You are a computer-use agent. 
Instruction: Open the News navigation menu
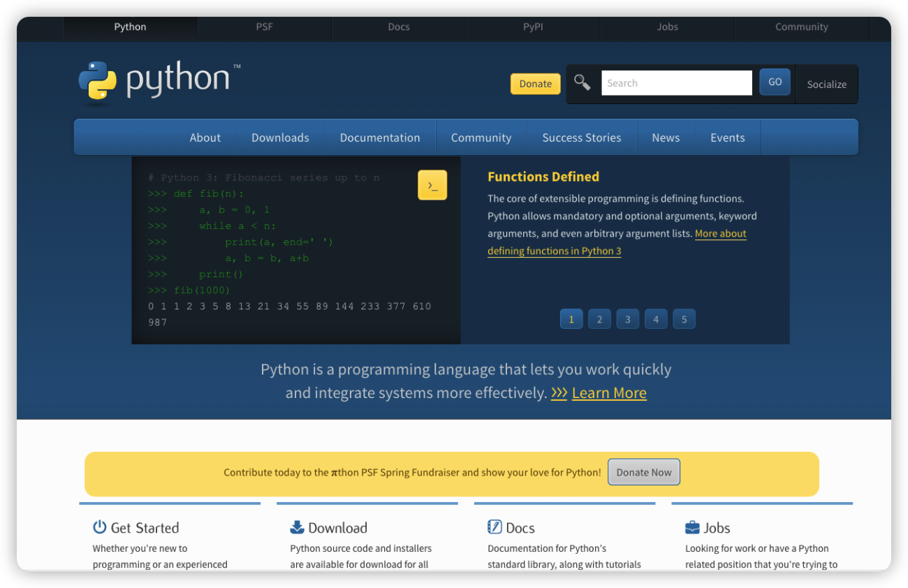[x=666, y=138]
